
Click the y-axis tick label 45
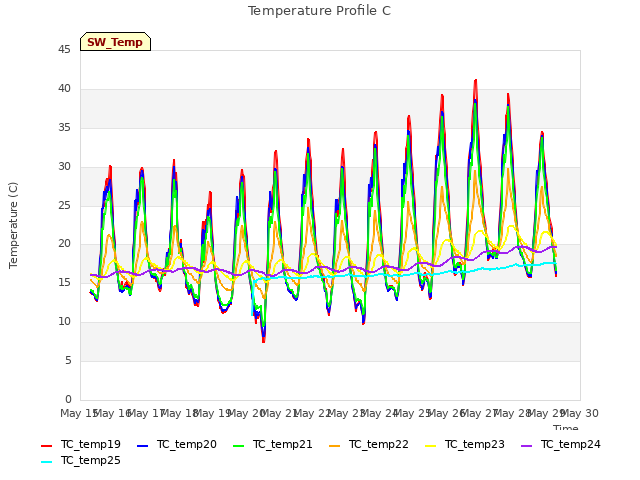click(x=64, y=50)
